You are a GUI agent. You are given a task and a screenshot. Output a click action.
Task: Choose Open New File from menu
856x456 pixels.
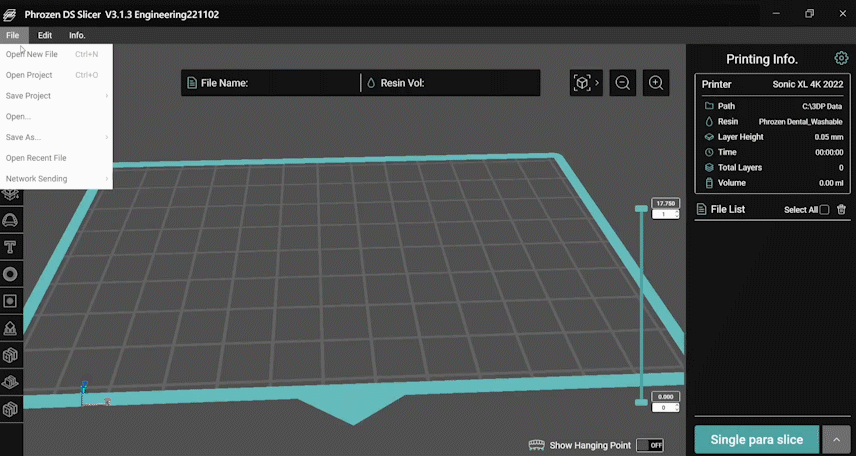coord(56,54)
